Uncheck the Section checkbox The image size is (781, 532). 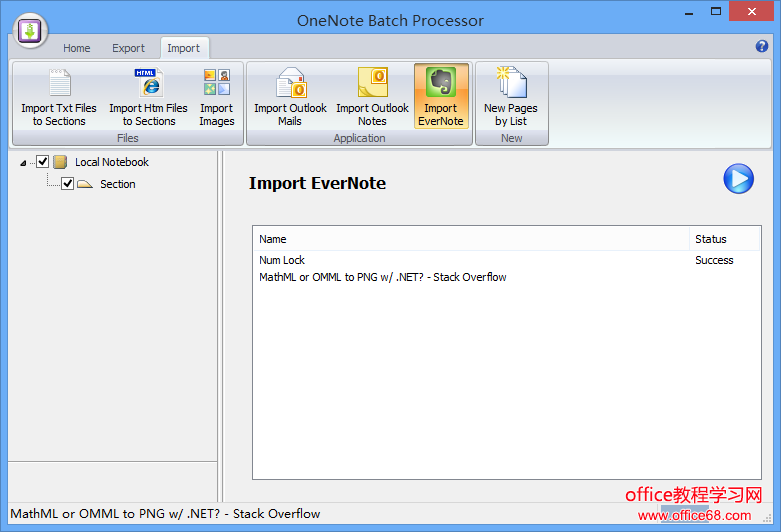click(67, 184)
